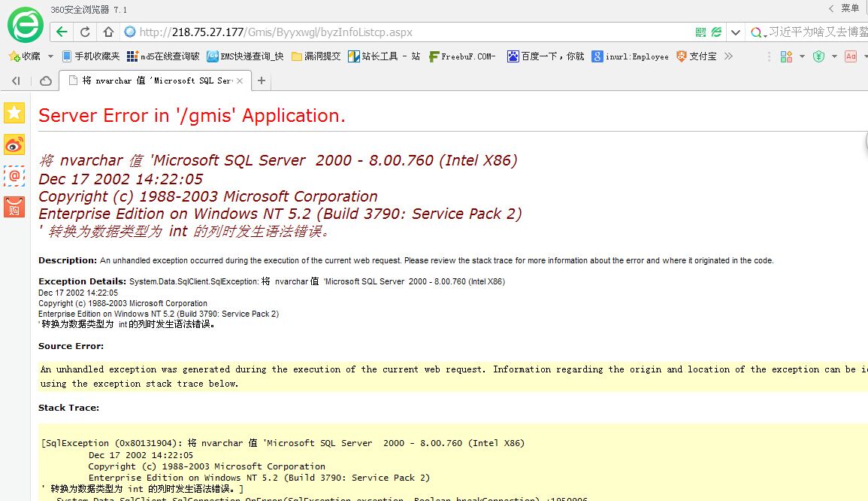Expand the security shield dropdown arrow
Screen dimensions: 868x501
[834, 56]
